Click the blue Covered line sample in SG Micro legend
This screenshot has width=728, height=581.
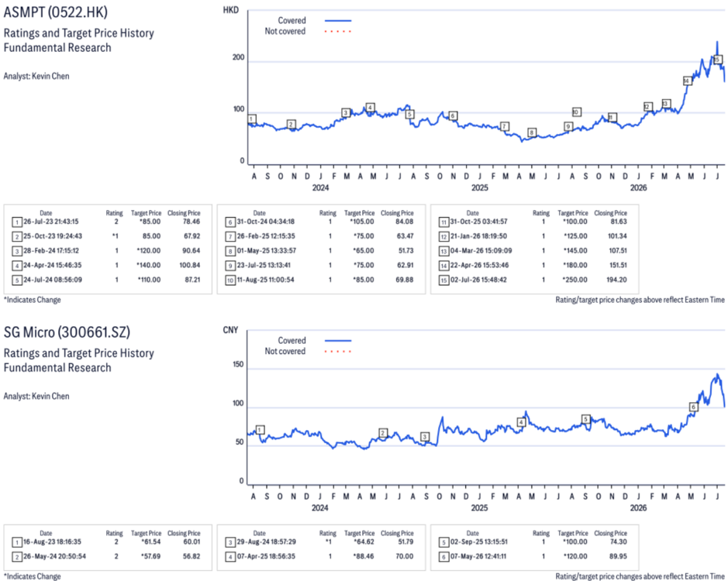(338, 341)
